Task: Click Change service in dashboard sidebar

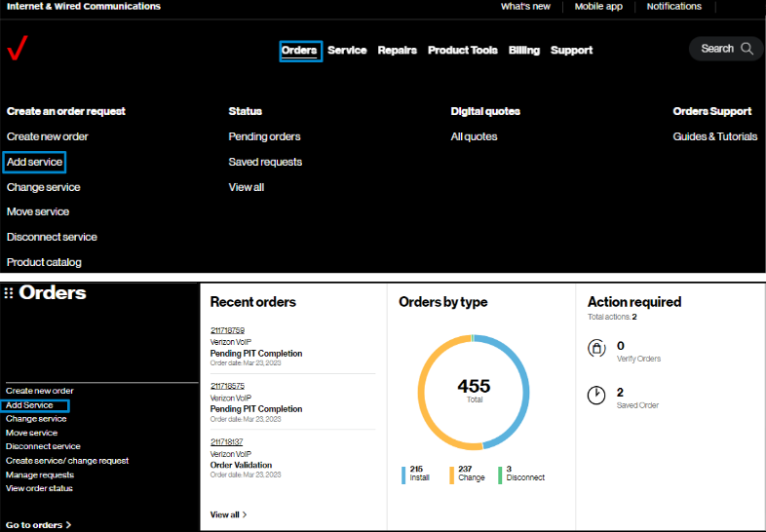Action: click(x=36, y=419)
